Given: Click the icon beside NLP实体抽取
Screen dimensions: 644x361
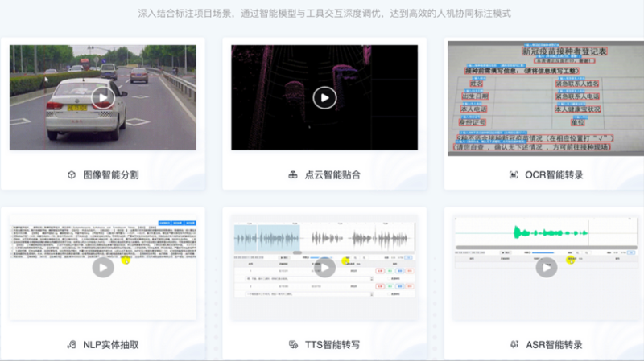Looking at the screenshot, I should tap(72, 345).
